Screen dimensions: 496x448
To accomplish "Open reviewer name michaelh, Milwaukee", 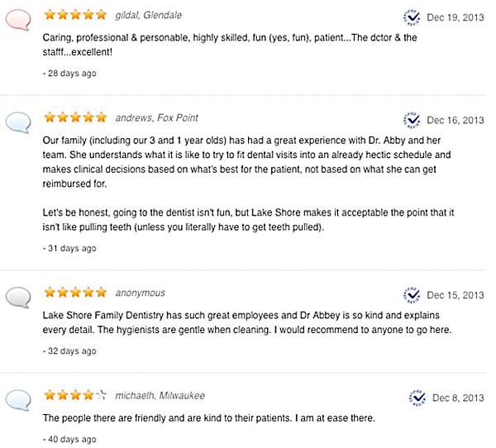I will pyautogui.click(x=160, y=395).
